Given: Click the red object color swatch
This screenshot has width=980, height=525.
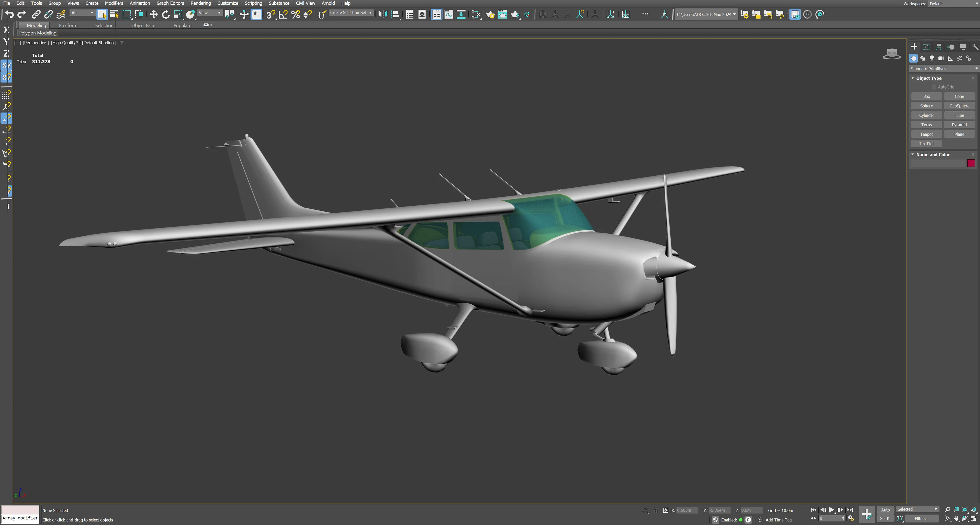Looking at the screenshot, I should pyautogui.click(x=971, y=163).
